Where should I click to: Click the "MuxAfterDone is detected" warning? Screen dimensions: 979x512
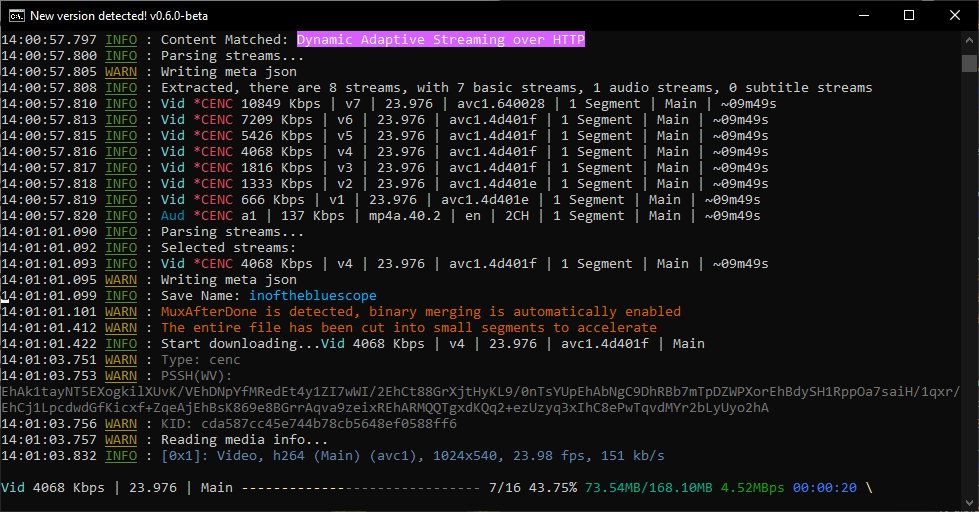421,312
